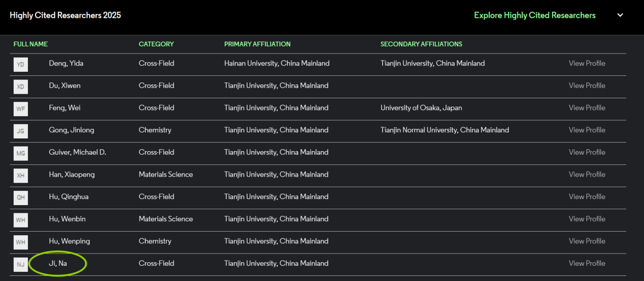Open the Explore Highly Cited Researchers menu
The width and height of the screenshot is (644, 281).
(534, 15)
